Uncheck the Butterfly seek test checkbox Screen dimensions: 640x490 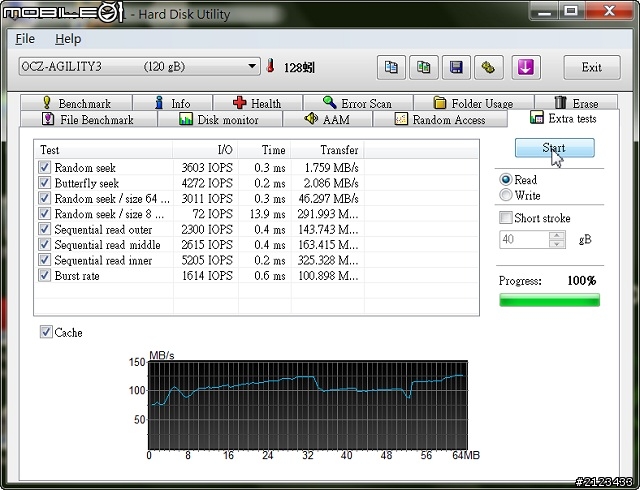[44, 183]
